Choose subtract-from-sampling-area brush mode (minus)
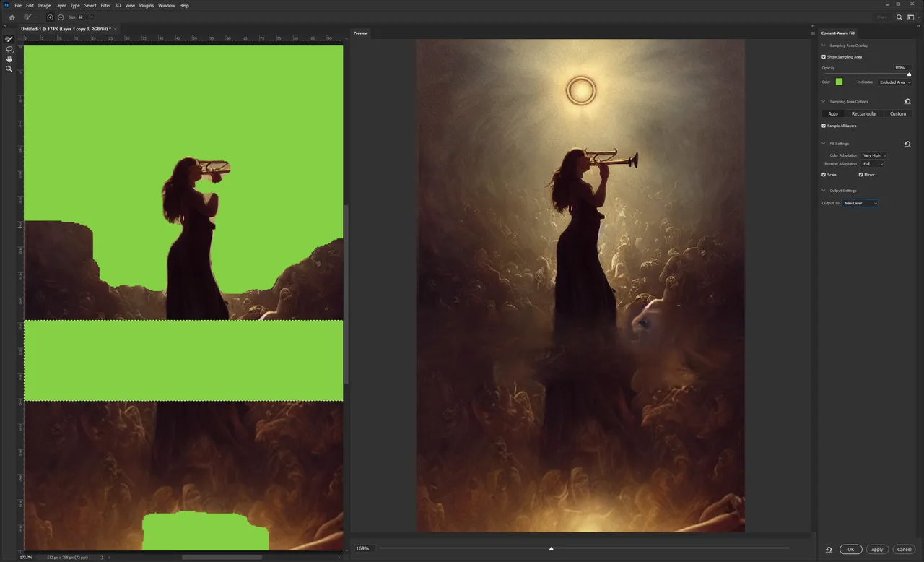 point(61,17)
